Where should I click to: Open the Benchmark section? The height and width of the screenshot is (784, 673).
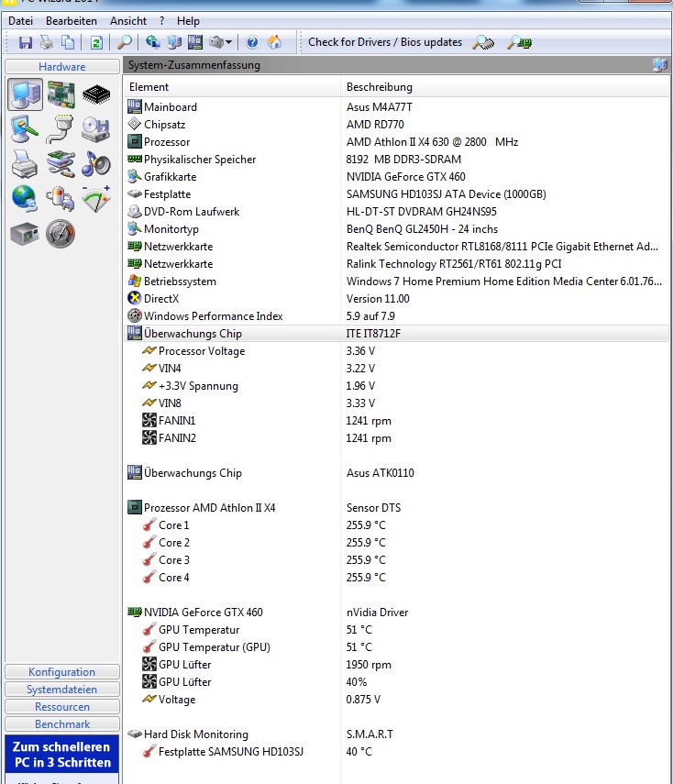(x=62, y=724)
